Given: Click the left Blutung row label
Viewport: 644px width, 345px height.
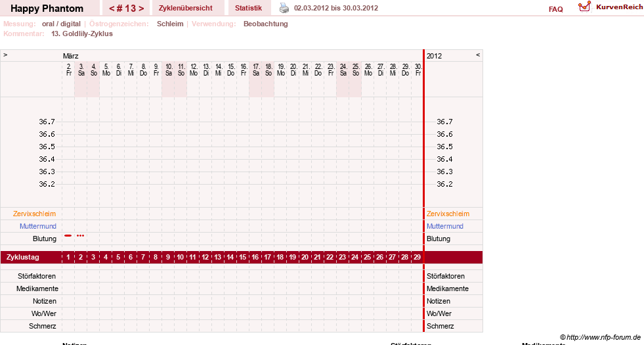Looking at the screenshot, I should click(45, 239).
